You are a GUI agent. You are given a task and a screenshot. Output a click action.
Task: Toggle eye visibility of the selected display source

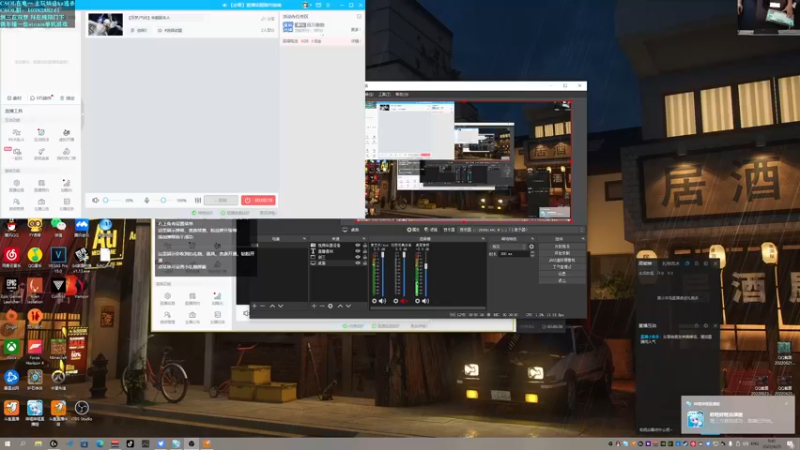[x=358, y=263]
